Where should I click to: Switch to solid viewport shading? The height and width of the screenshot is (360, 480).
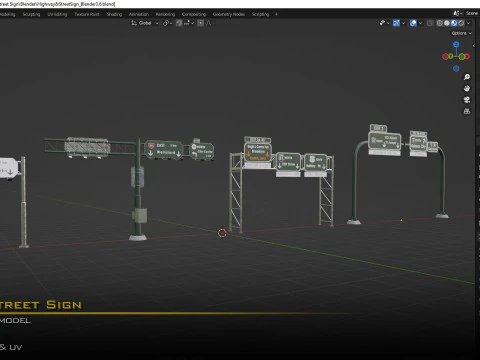[447, 23]
